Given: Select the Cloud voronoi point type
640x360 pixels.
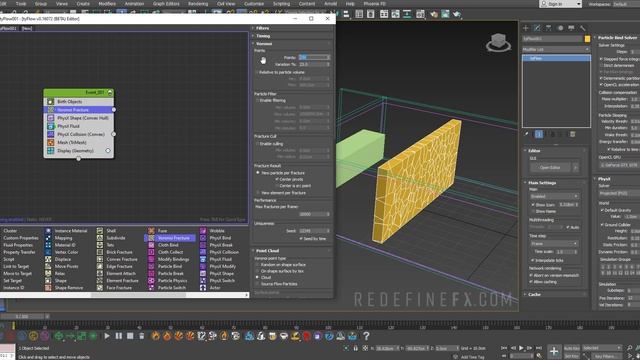Looking at the screenshot, I should click(257, 278).
